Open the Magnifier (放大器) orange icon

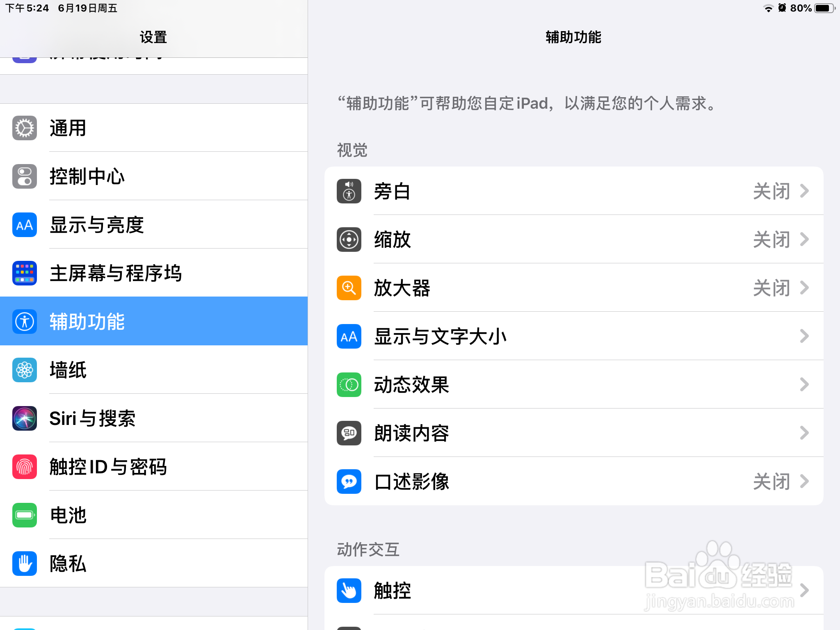point(348,288)
